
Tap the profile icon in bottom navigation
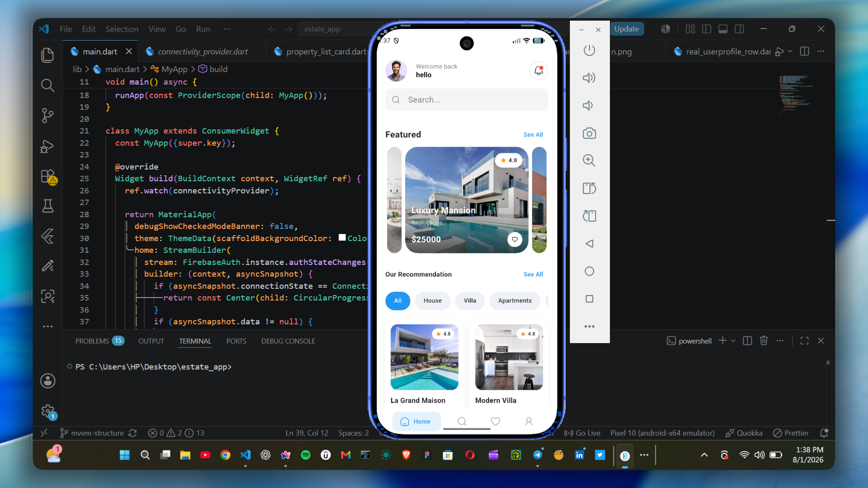pyautogui.click(x=528, y=421)
